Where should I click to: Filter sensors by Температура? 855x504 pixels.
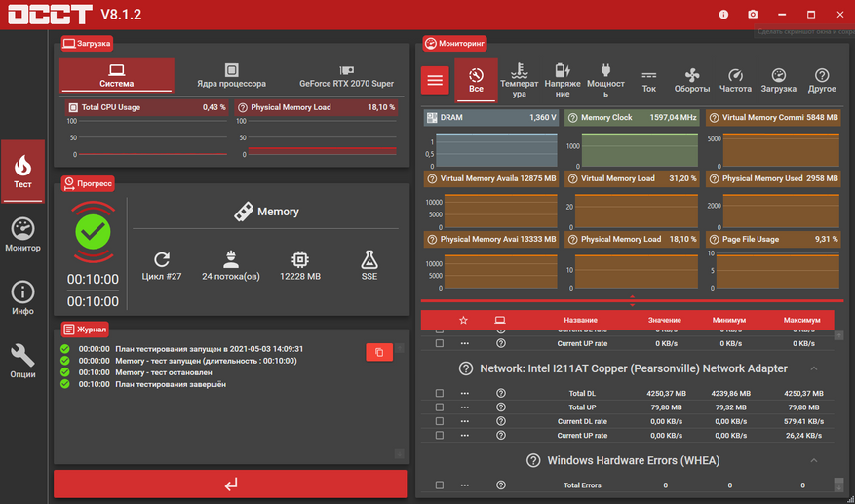pyautogui.click(x=519, y=80)
